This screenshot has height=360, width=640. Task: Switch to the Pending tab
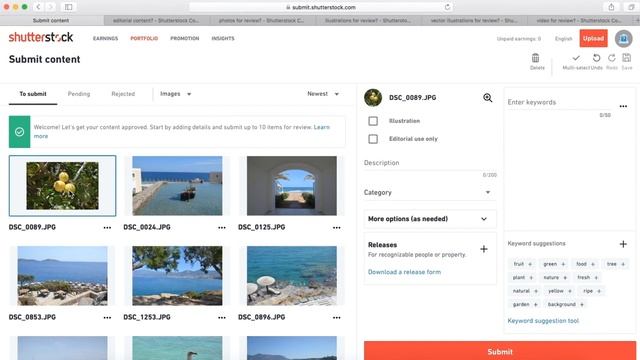(79, 94)
